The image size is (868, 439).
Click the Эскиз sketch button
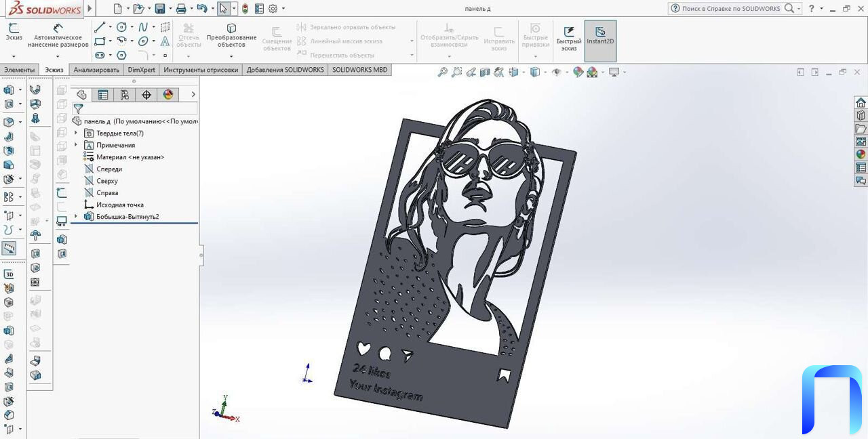pos(14,33)
